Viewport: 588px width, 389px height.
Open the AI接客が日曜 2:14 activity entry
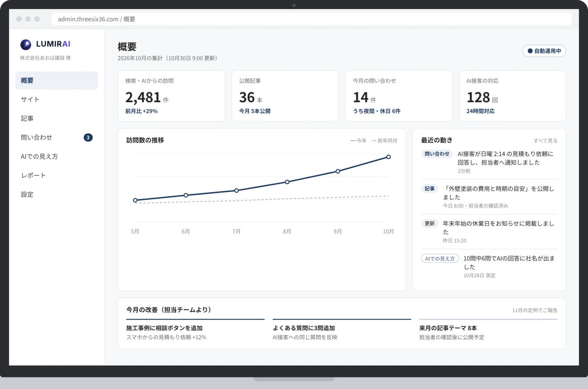pos(489,162)
